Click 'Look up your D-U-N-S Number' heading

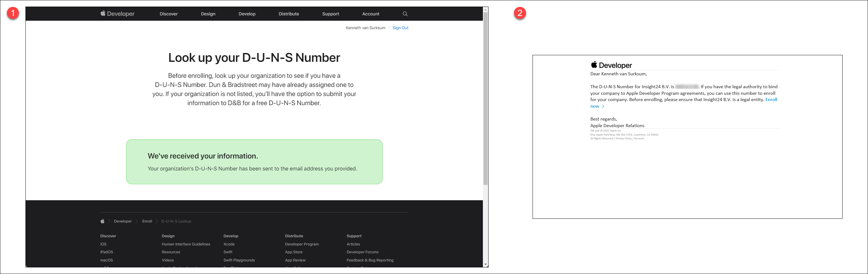[254, 58]
